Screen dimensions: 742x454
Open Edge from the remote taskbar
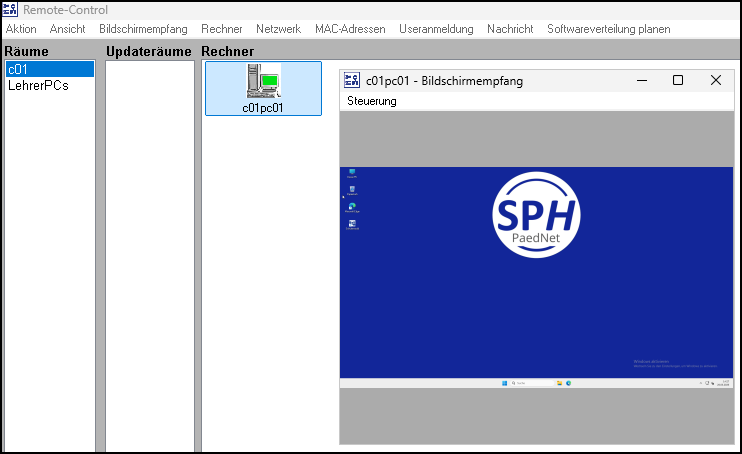[x=568, y=383]
